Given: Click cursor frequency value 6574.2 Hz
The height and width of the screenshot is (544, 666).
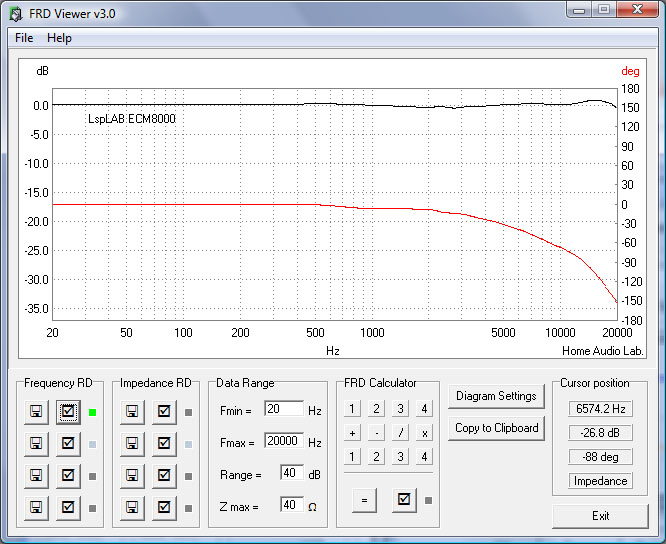Looking at the screenshot, I should point(601,409).
